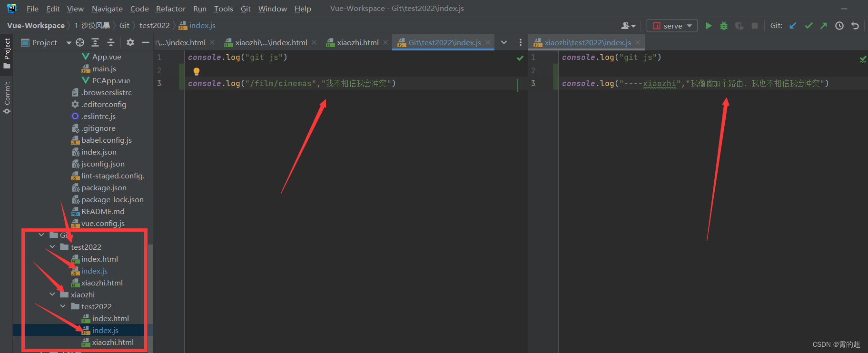The width and height of the screenshot is (868, 353).
Task: Click Collapse All in Project panel
Action: coord(111,42)
